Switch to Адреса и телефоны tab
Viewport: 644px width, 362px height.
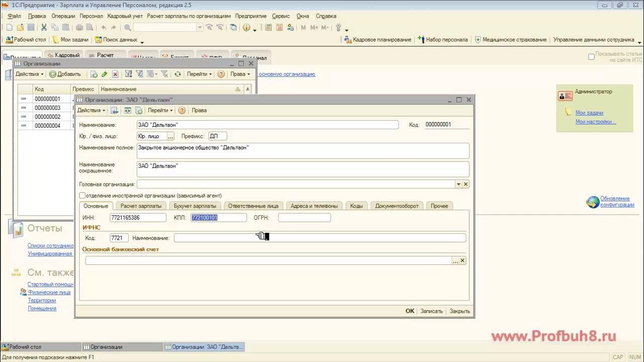[x=314, y=206]
